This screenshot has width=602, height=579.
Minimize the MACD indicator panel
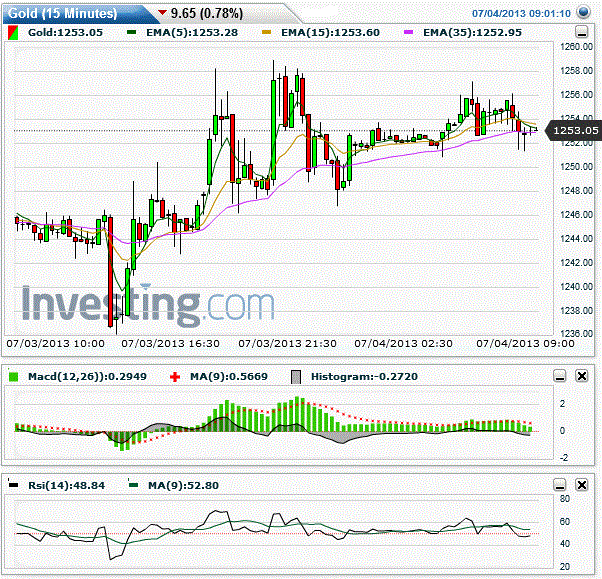[560, 376]
